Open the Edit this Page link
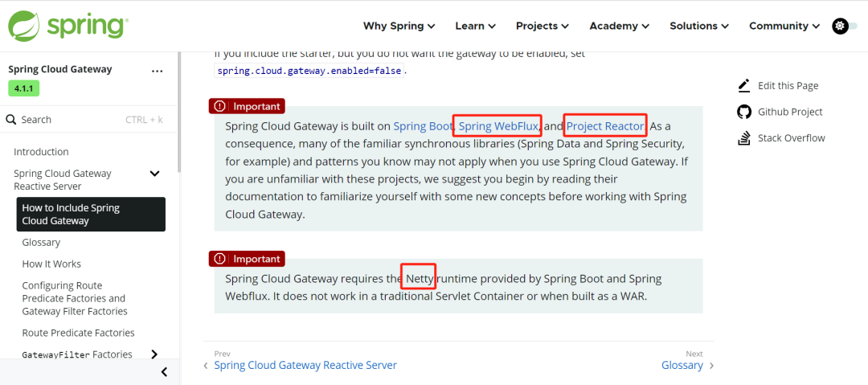This screenshot has width=868, height=385. tap(788, 86)
